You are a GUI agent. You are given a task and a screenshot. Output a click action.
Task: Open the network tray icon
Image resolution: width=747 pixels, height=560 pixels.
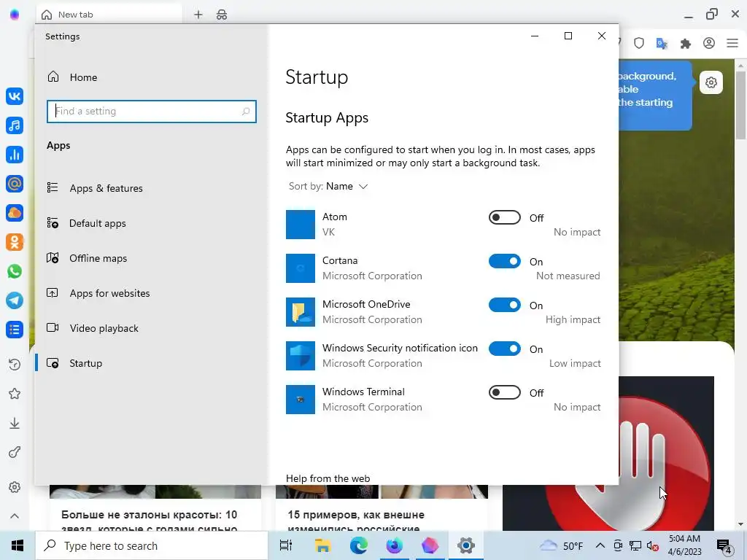click(635, 545)
